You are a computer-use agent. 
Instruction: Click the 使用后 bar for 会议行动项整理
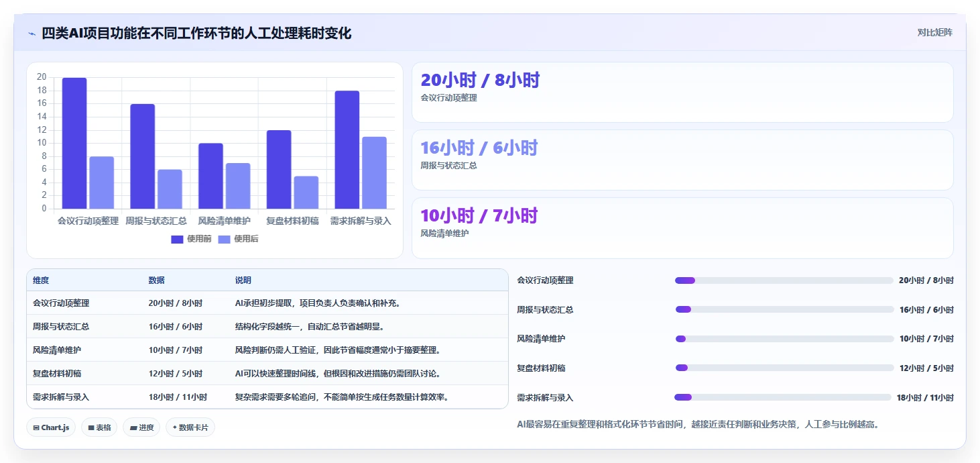tap(102, 183)
